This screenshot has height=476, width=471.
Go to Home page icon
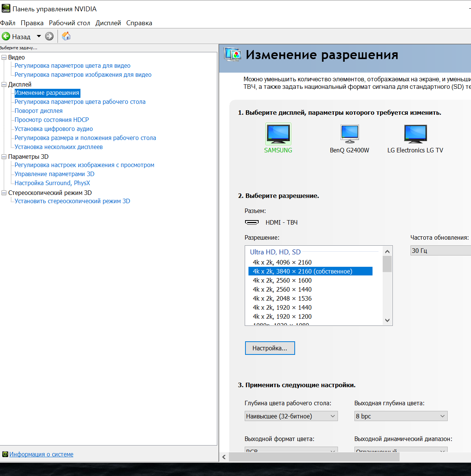coord(66,36)
